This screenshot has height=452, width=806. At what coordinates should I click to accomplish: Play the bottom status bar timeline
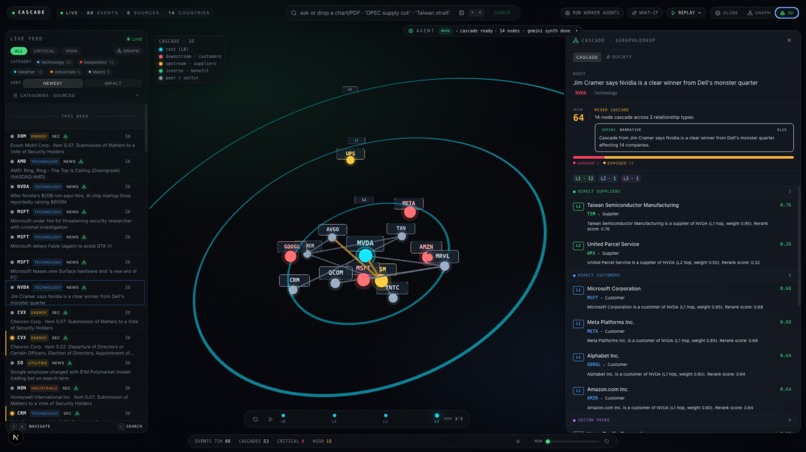[518, 441]
